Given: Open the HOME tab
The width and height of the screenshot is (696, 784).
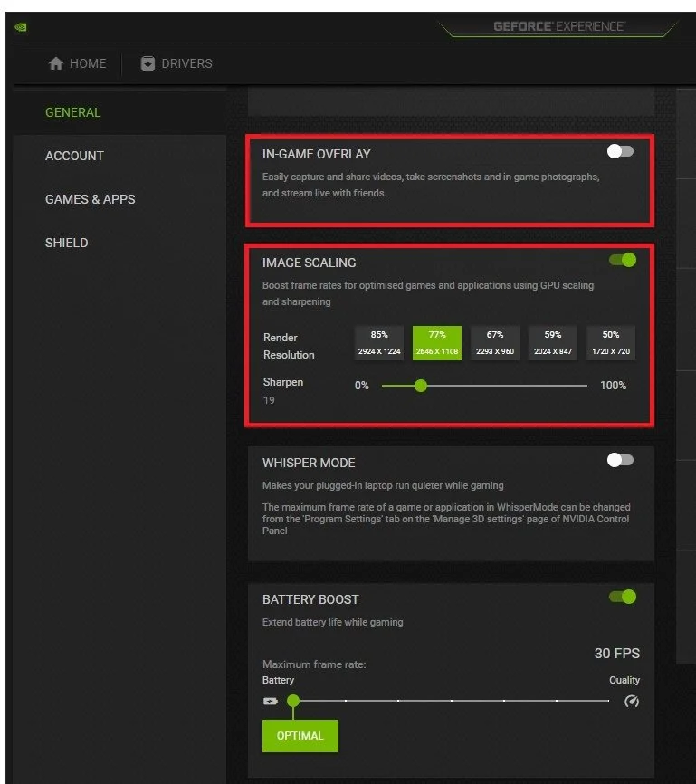Looking at the screenshot, I should pyautogui.click(x=78, y=63).
